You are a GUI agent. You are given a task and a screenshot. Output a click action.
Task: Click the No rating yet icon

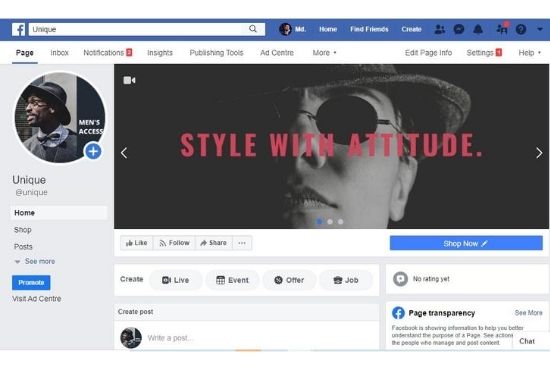pos(400,279)
